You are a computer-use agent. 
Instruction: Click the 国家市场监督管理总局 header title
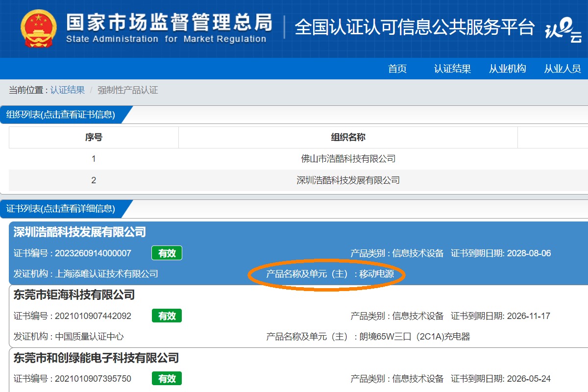point(169,22)
